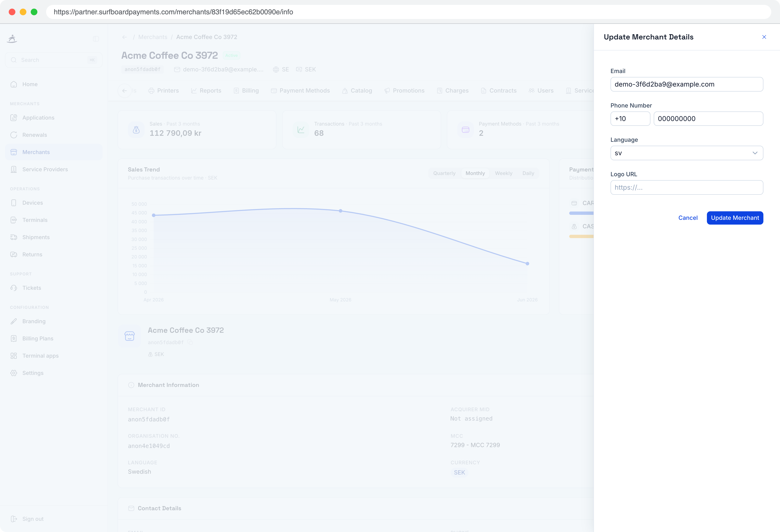Click the merchant storefront icon

pos(130,336)
